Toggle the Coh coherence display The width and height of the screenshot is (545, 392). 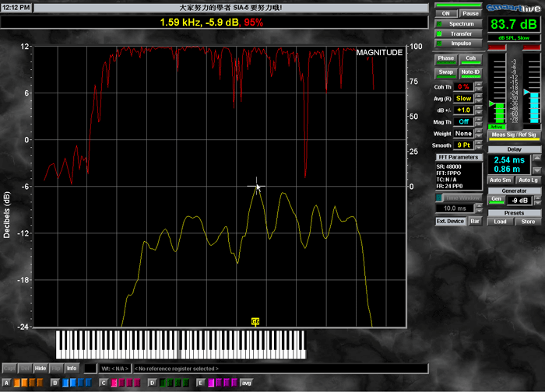[x=470, y=58]
